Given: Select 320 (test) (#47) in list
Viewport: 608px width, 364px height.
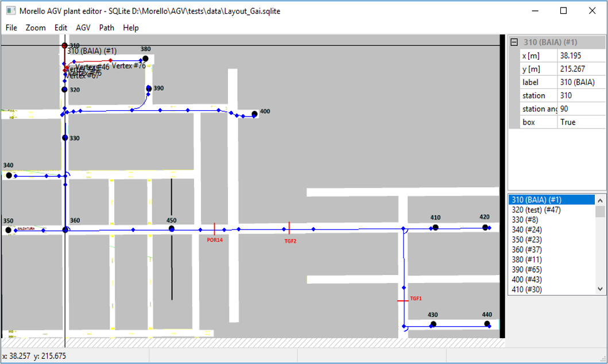Looking at the screenshot, I should tap(536, 210).
